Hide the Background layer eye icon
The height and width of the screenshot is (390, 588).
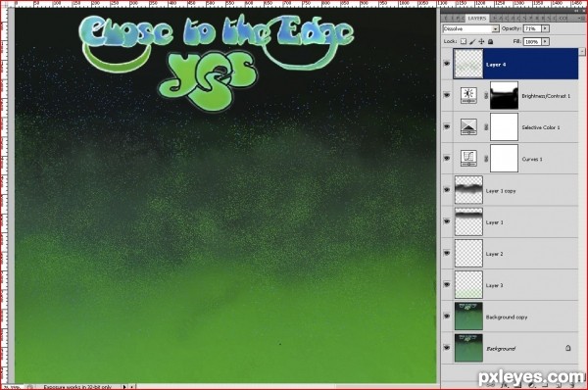tap(447, 348)
